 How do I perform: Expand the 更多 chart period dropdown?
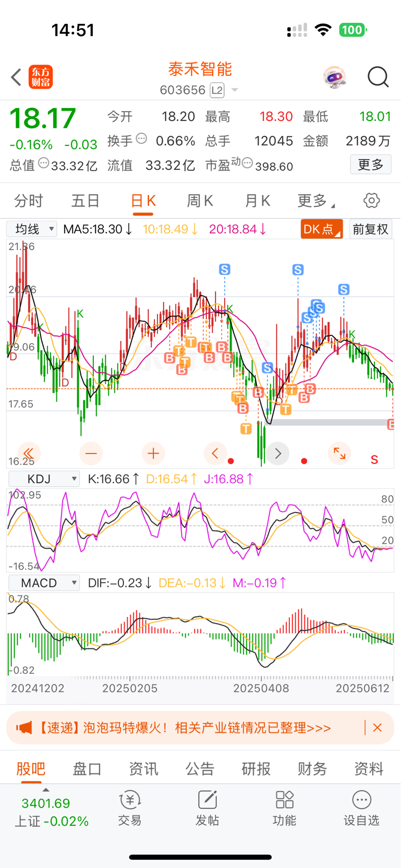(x=315, y=201)
